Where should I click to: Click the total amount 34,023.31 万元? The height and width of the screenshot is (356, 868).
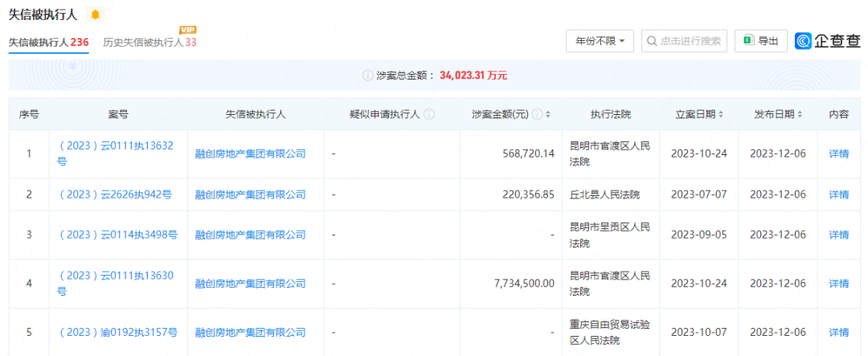point(473,76)
